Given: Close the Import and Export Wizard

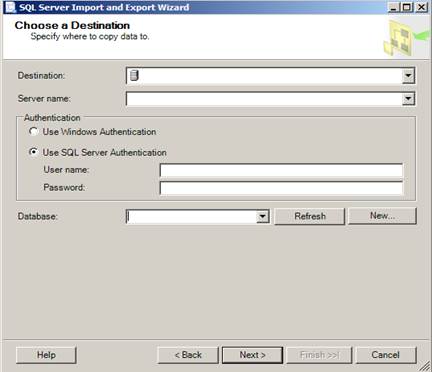Looking at the screenshot, I should [421, 7].
